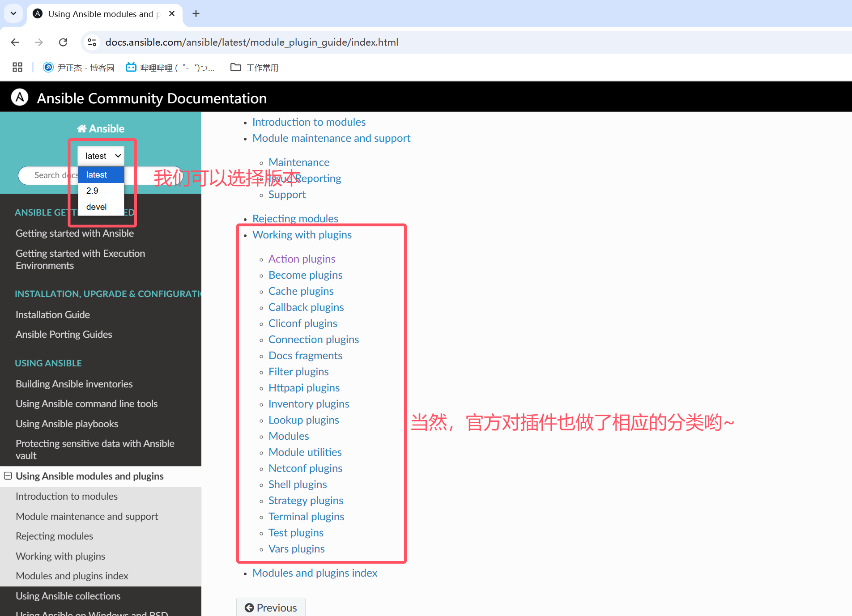Open Rejecting modules content link
The image size is (852, 616).
coord(295,219)
